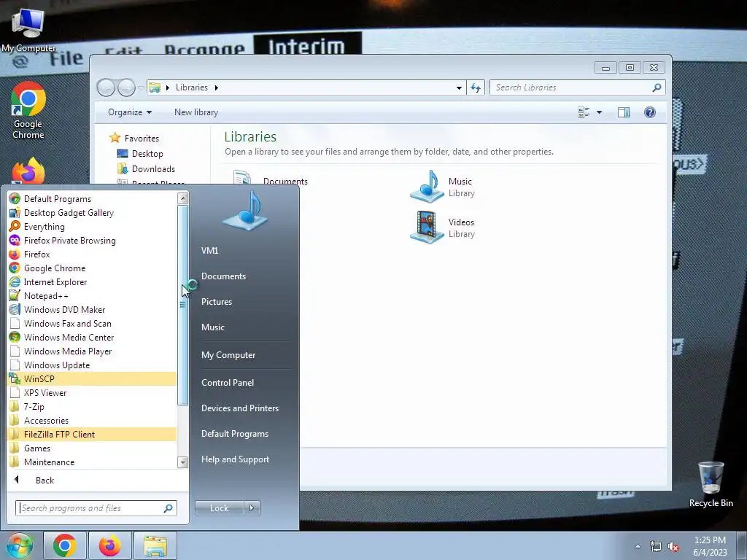The height and width of the screenshot is (560, 747).
Task: Open Windows Media Player entry
Action: tap(92, 351)
